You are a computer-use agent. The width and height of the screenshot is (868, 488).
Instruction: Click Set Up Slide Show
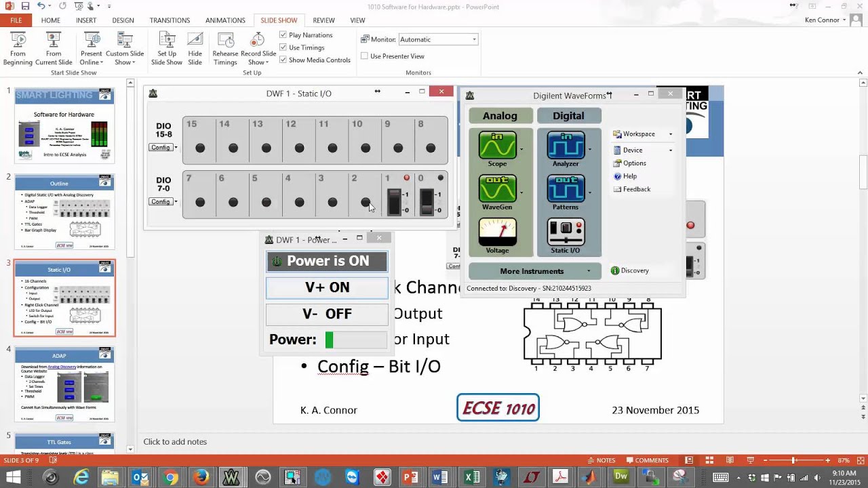pyautogui.click(x=166, y=49)
